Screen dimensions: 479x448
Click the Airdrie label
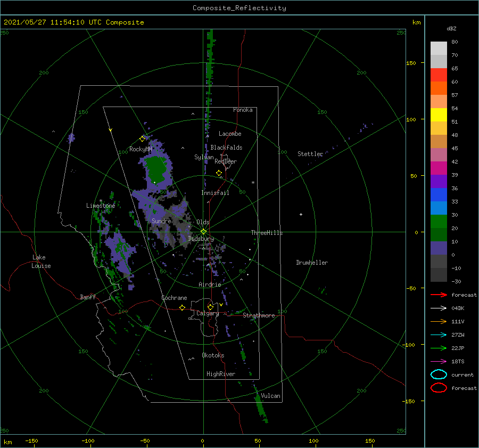[210, 284]
